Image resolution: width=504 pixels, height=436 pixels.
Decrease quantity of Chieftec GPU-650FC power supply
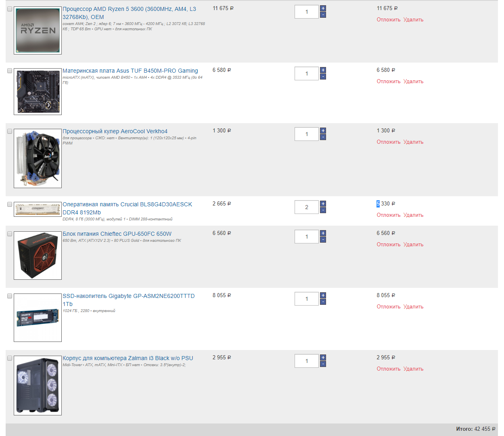point(323,240)
